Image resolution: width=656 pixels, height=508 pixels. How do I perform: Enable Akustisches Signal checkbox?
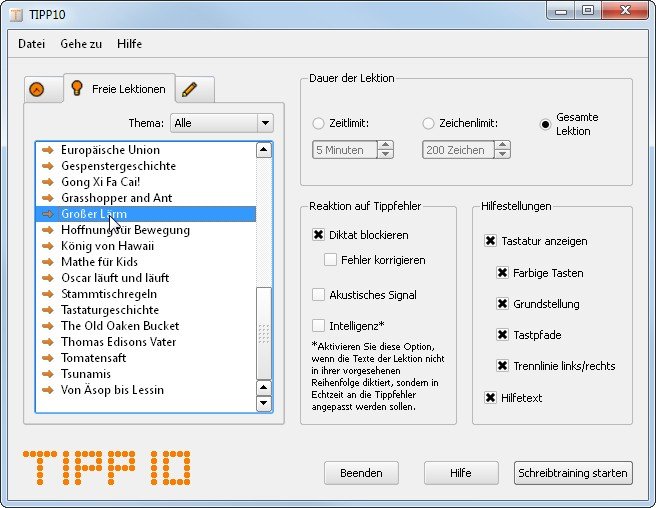(x=318, y=295)
